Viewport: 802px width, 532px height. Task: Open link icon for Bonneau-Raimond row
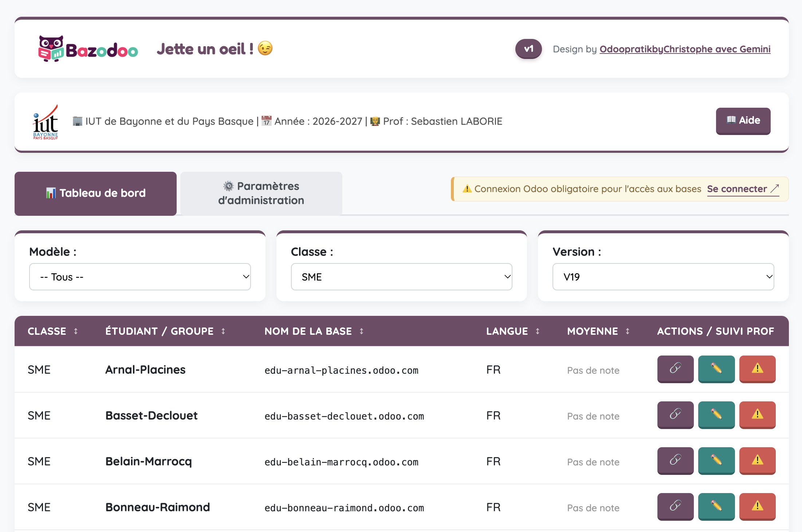click(x=675, y=506)
